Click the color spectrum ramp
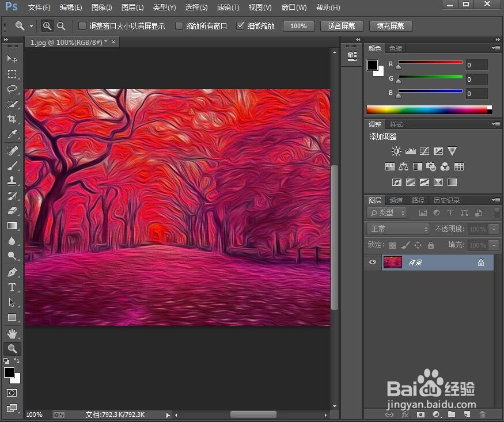Screen dimensions: 504x422 tap(429, 109)
